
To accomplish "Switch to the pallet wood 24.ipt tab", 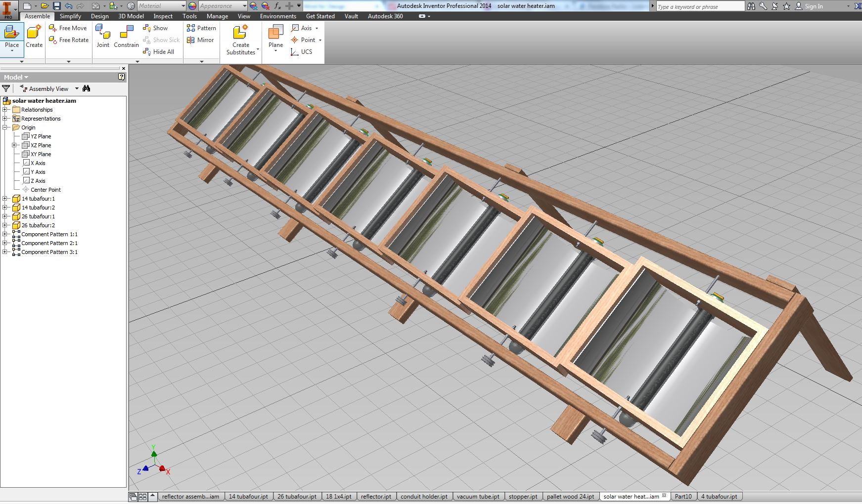I will [570, 497].
